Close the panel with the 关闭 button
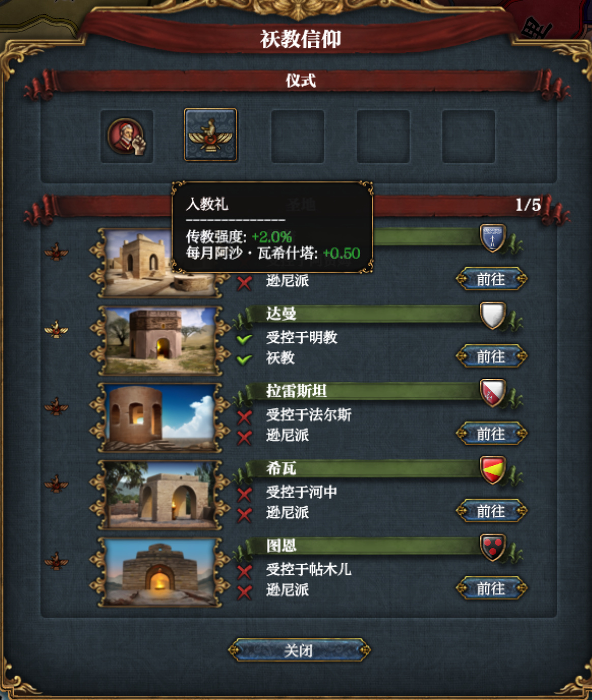 pos(299,650)
